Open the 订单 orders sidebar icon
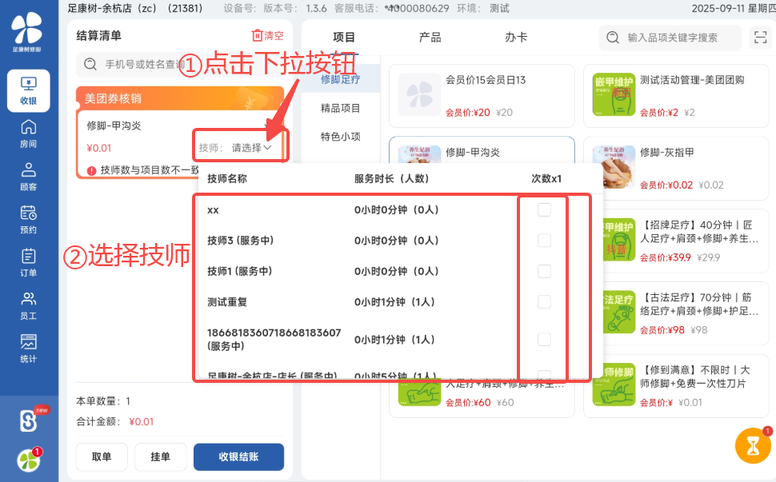776x482 pixels. click(x=28, y=262)
